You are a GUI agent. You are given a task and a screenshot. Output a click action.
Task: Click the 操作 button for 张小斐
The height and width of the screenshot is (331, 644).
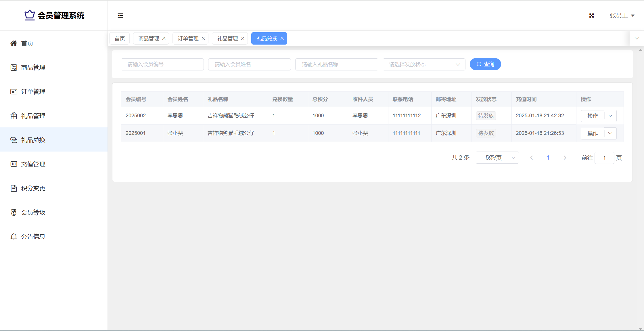[593, 133]
